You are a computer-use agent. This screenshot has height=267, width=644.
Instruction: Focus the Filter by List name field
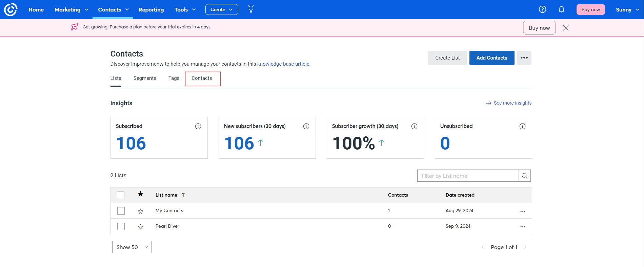pyautogui.click(x=468, y=176)
